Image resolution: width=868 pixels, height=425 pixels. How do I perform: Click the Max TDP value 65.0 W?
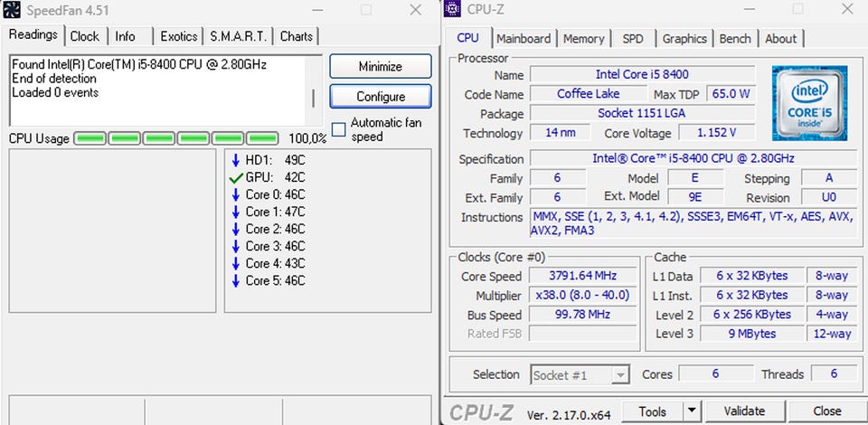click(x=731, y=94)
